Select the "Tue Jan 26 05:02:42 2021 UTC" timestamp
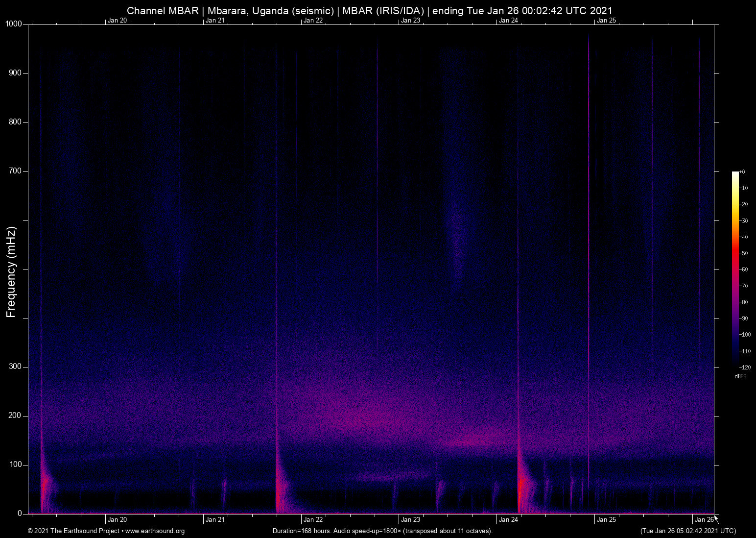Screen dimensions: 756x538 tap(688, 531)
